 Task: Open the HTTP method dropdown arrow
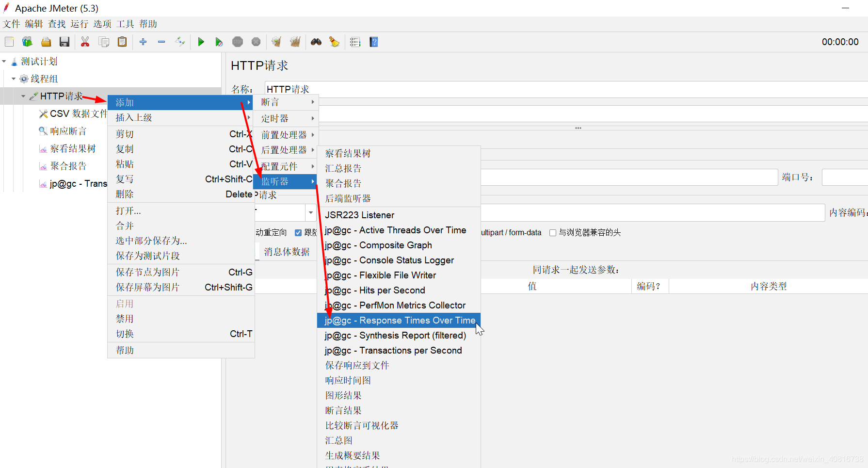click(311, 212)
